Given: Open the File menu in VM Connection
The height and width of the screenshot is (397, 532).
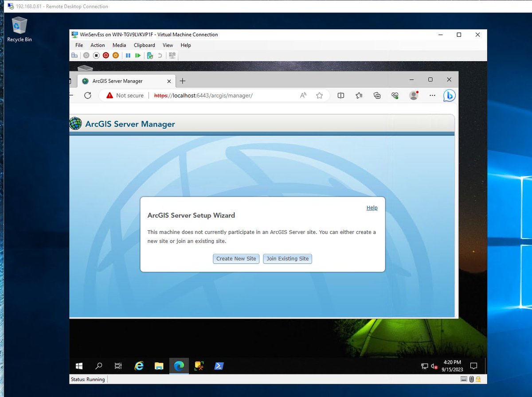Looking at the screenshot, I should (x=79, y=45).
